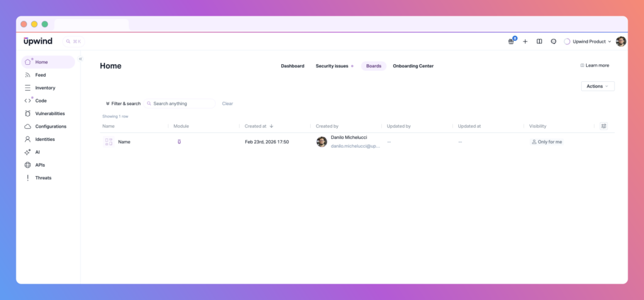Viewport: 644px width, 300px height.
Task: Switch to the Dashboard tab
Action: pos(292,66)
